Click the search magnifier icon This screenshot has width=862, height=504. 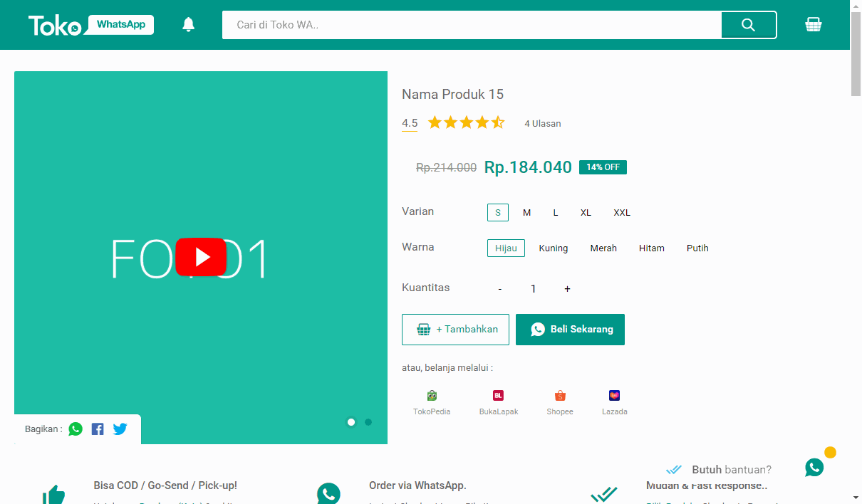pyautogui.click(x=748, y=24)
